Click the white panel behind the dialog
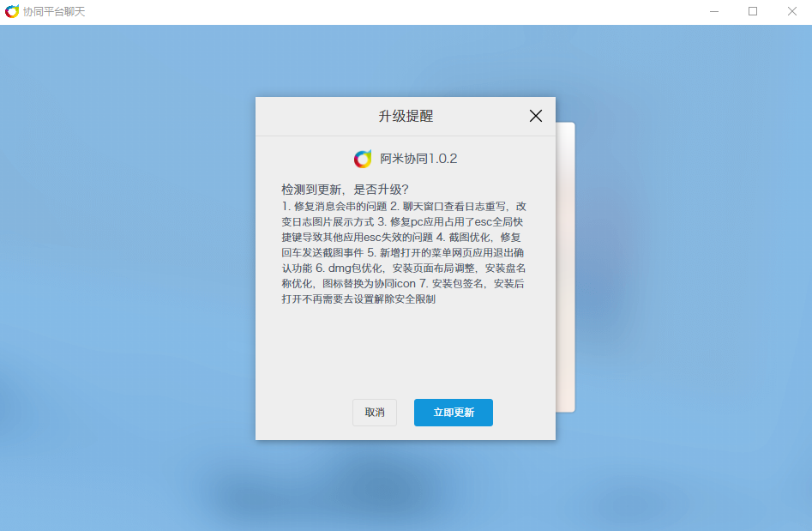 pos(566,267)
